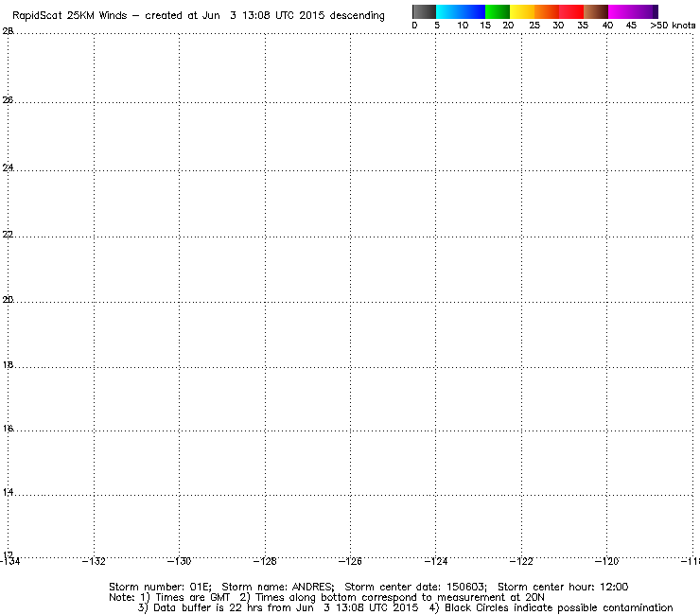Viewport: 700px width, 615px height.
Task: Click the -126 longitude axis label
Action: coord(350,561)
